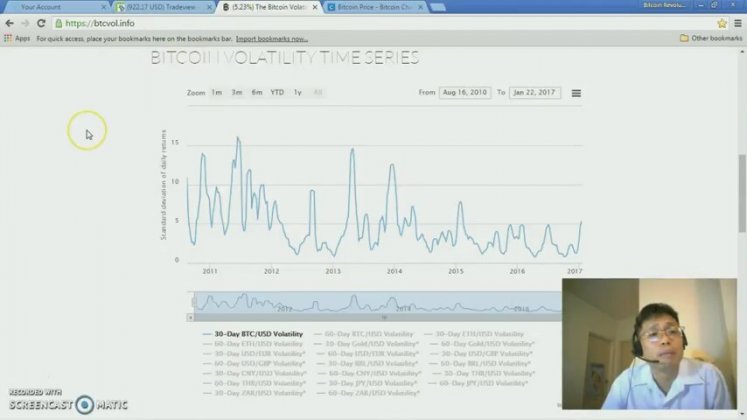Screen dimensions: 747x420
Task: Click the navigator horizontal scrollbar thumb
Action: click(384, 317)
